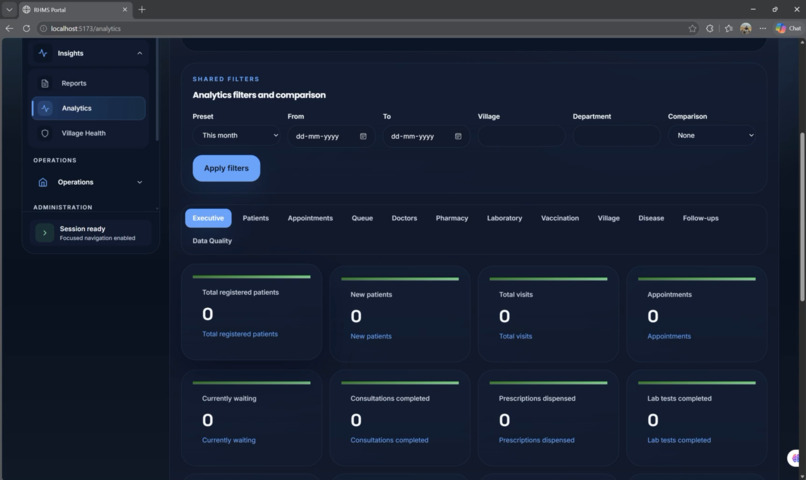Click the sidebar vertical scrollbar
The width and height of the screenshot is (806, 480).
pos(157,90)
